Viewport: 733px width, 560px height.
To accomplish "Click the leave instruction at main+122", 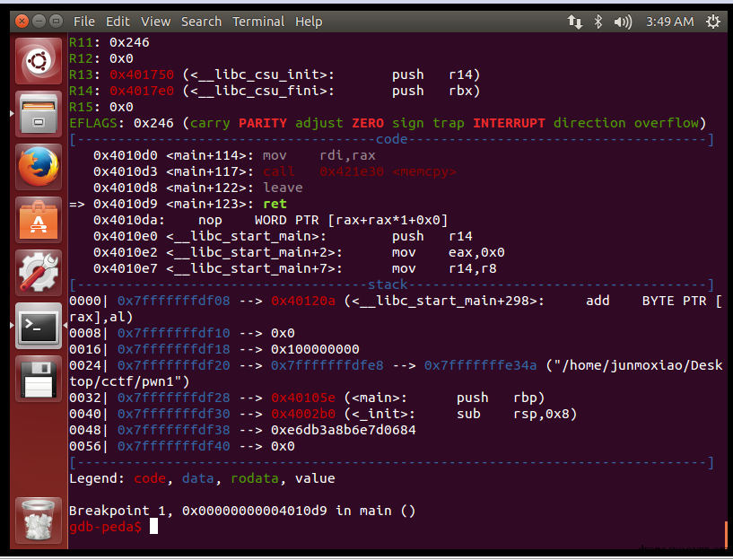I will pos(283,188).
